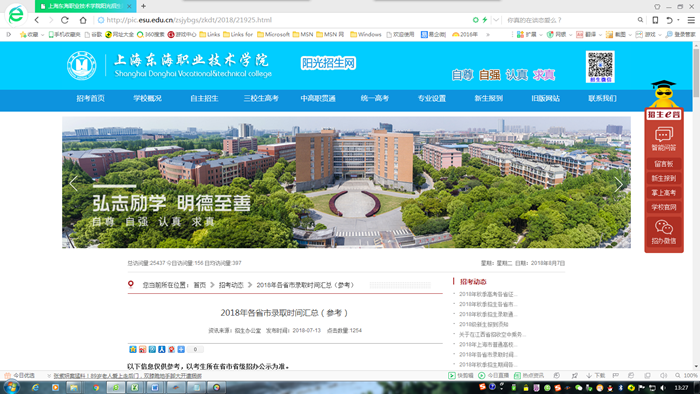Open the browser hamburger menu
This screenshot has width=700, height=394.
point(691,20)
